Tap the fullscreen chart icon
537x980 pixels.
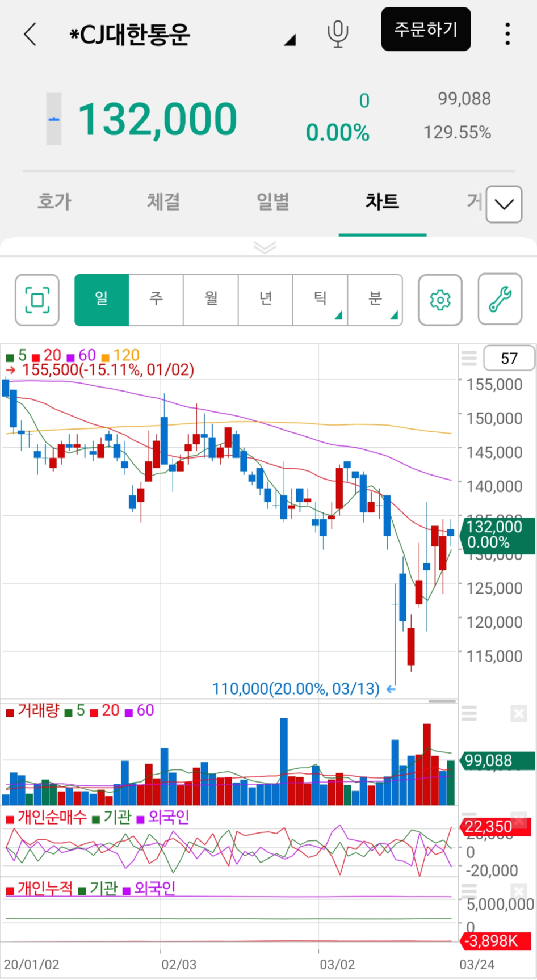[x=37, y=300]
